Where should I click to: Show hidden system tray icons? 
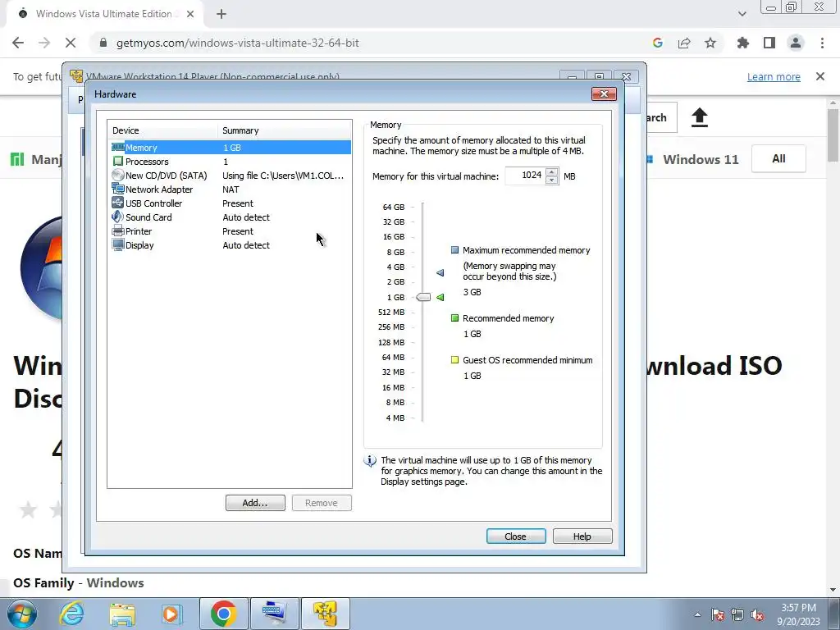click(697, 614)
